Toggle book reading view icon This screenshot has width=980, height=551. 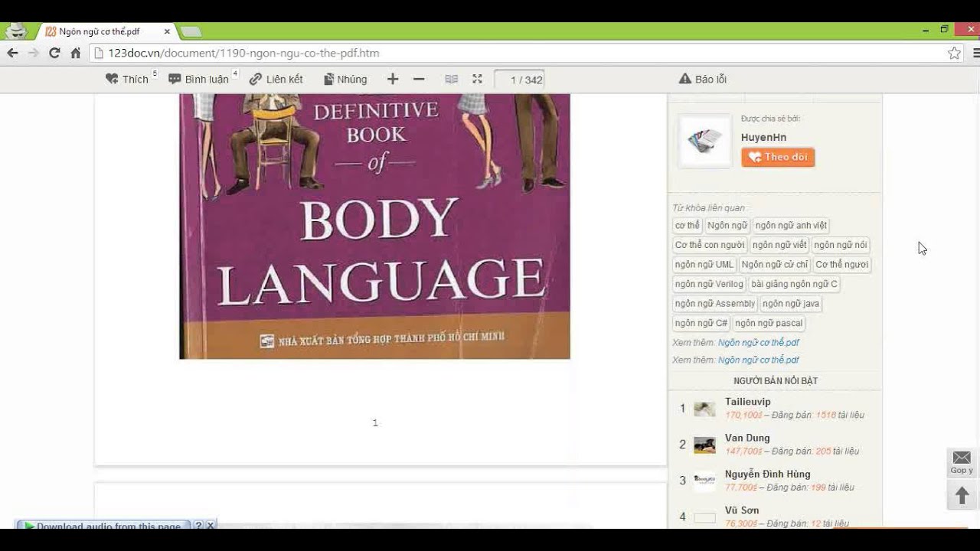pyautogui.click(x=452, y=79)
